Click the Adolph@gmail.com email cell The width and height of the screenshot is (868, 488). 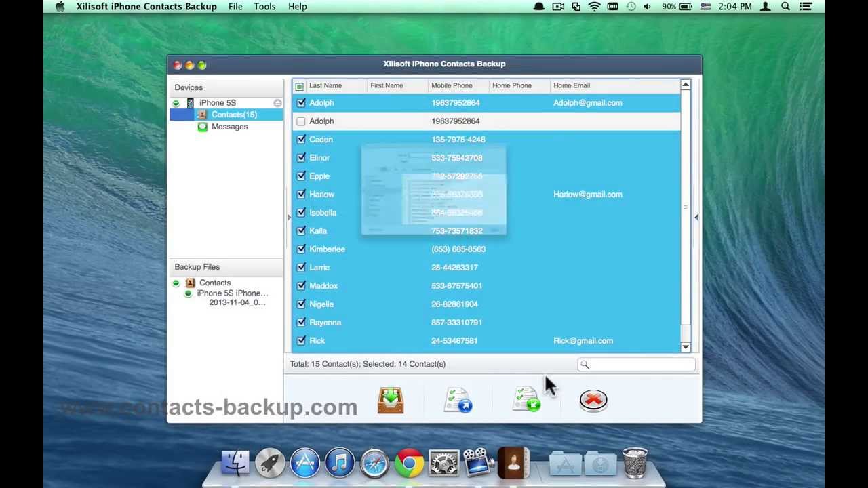[x=587, y=103]
